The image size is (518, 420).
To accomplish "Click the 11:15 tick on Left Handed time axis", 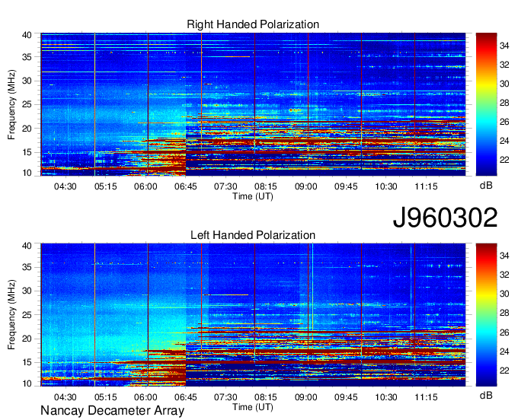I will click(426, 397).
